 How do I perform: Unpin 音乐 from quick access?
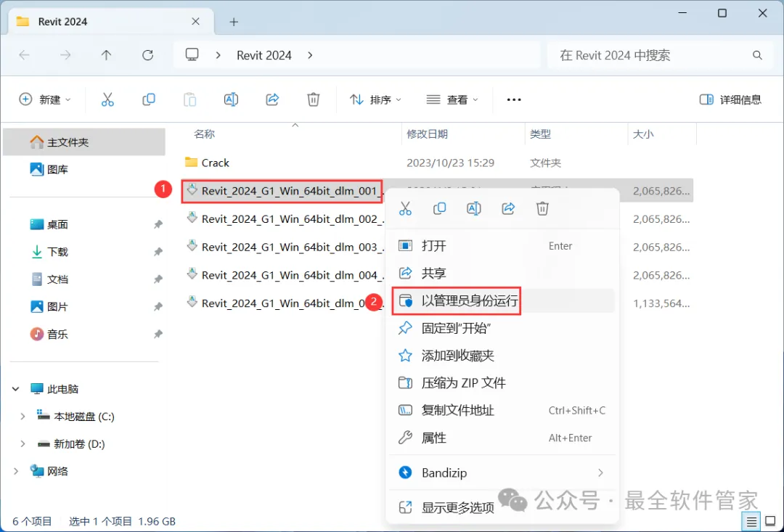pos(158,334)
